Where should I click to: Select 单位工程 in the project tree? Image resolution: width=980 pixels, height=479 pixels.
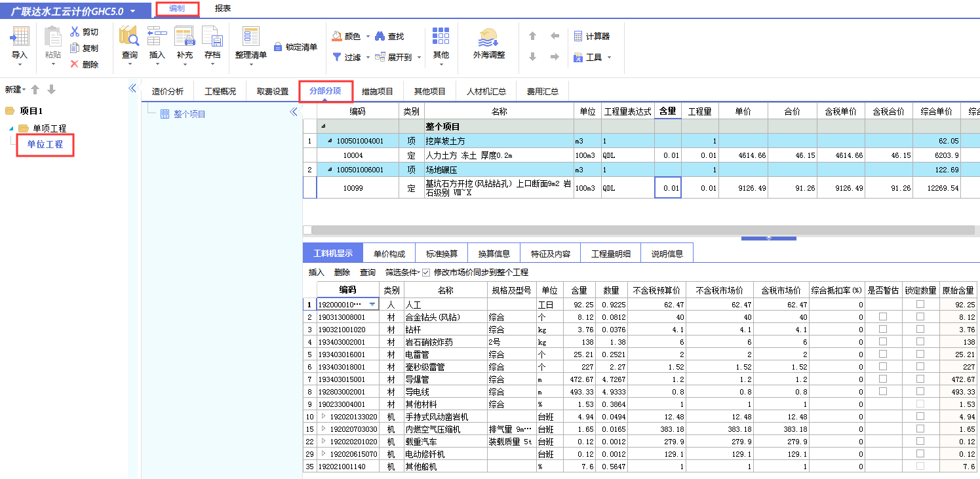click(44, 145)
